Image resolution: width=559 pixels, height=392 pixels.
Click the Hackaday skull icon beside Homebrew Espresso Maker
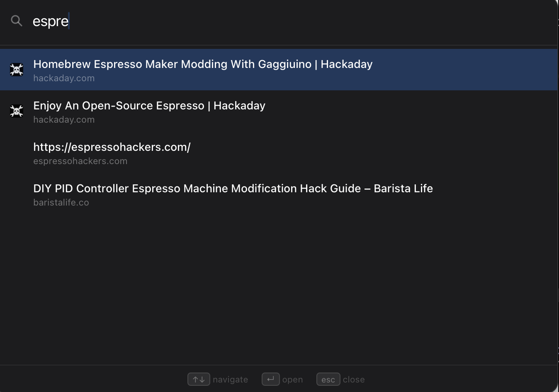(17, 70)
